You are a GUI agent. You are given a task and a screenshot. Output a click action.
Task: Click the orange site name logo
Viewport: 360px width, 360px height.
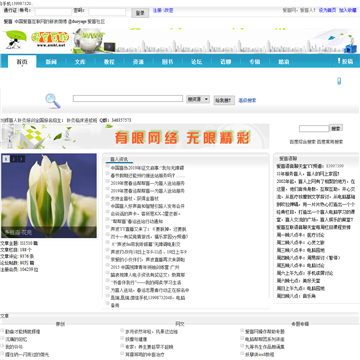coord(50,39)
